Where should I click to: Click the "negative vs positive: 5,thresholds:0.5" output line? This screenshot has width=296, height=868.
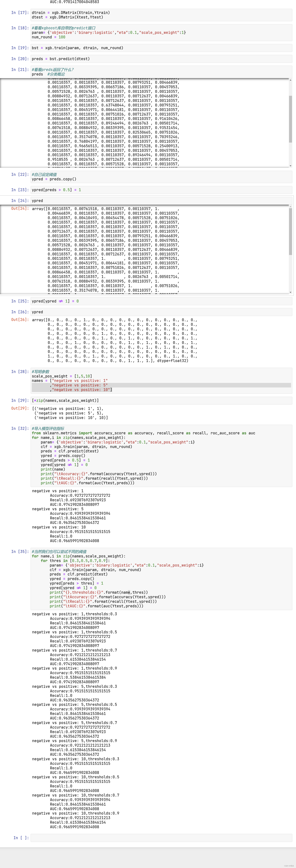click(x=74, y=705)
